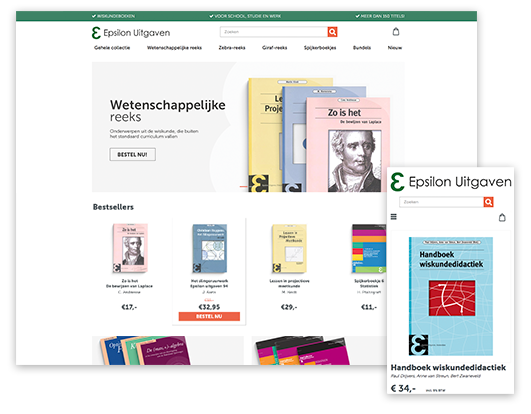Click the red BESTEL NU product button
This screenshot has width=531, height=414.
tap(209, 316)
